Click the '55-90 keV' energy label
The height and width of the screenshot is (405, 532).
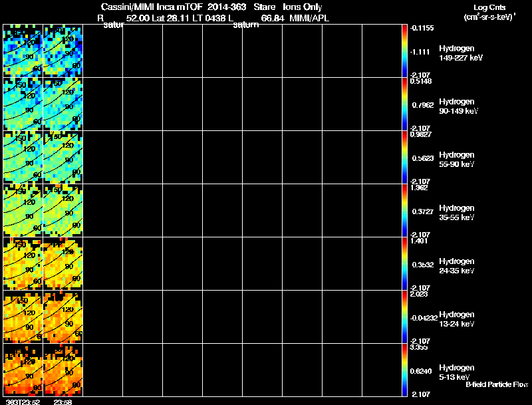pyautogui.click(x=456, y=164)
